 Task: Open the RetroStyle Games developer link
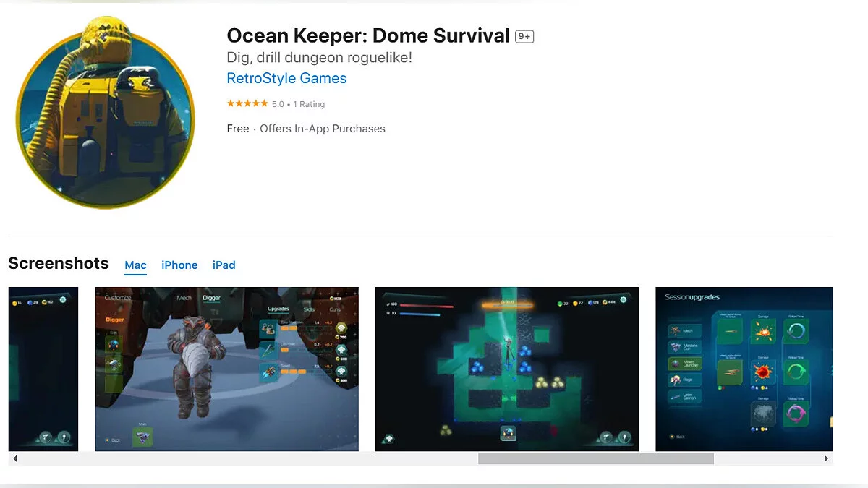coord(286,78)
